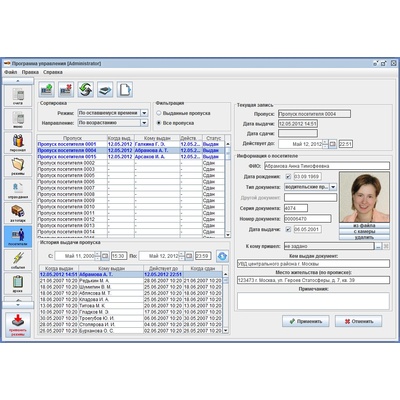Expand the Направление dropdown
This screenshot has width=400, height=400.
pyautogui.click(x=144, y=123)
